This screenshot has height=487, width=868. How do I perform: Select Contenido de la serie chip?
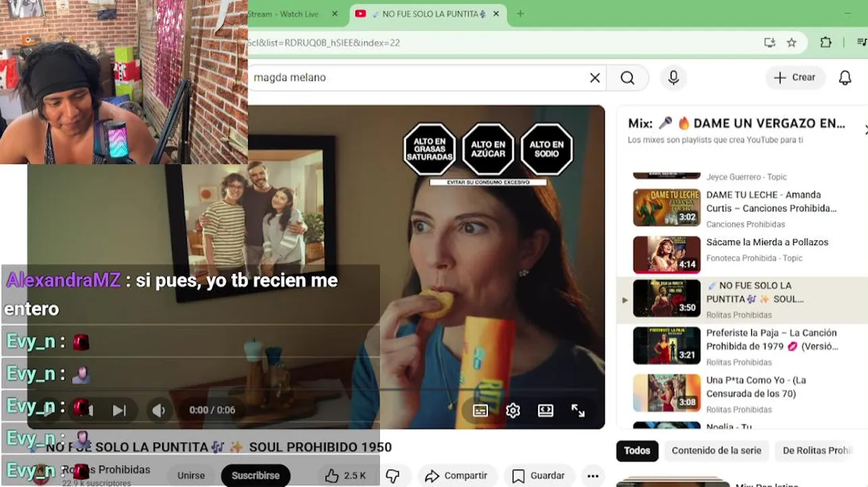[717, 450]
